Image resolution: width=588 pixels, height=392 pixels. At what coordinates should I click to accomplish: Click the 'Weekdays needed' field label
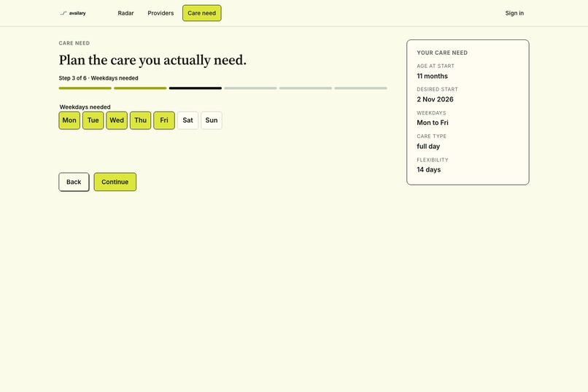[85, 107]
